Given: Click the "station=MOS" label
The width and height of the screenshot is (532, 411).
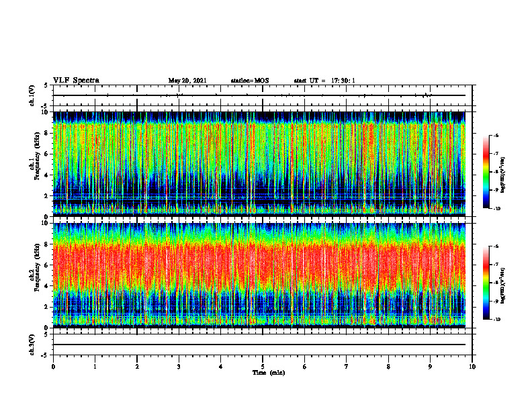Looking at the screenshot, I should pos(250,81).
